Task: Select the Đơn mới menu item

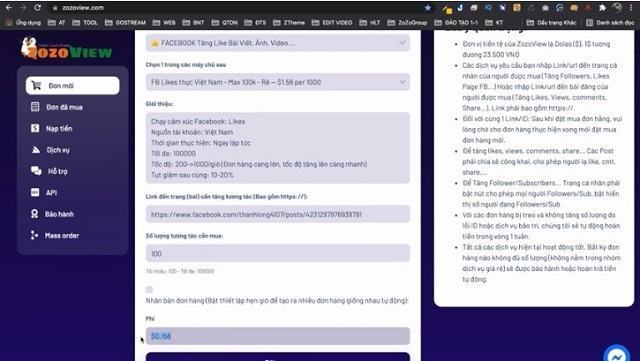Action: click(73, 85)
